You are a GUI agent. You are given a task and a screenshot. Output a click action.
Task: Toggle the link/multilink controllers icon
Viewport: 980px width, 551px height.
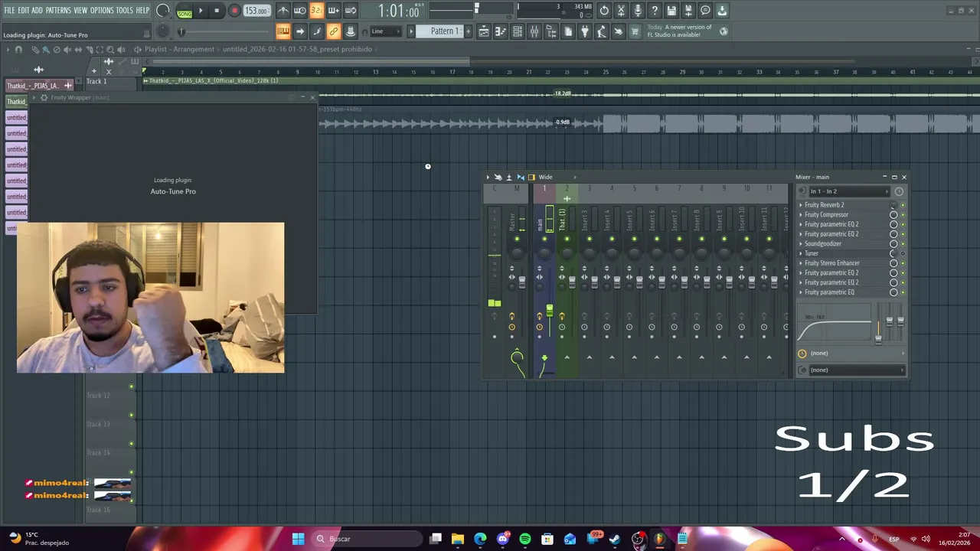[333, 31]
